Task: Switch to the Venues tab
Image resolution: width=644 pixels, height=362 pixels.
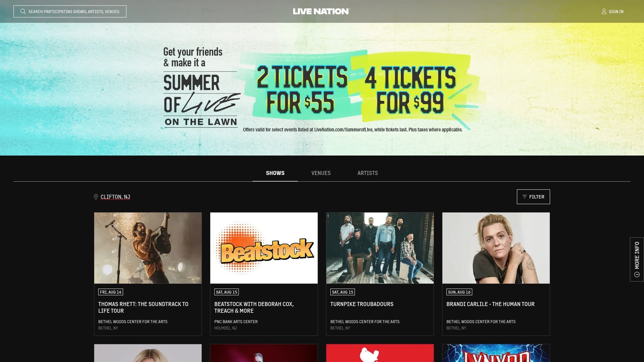Action: [321, 173]
